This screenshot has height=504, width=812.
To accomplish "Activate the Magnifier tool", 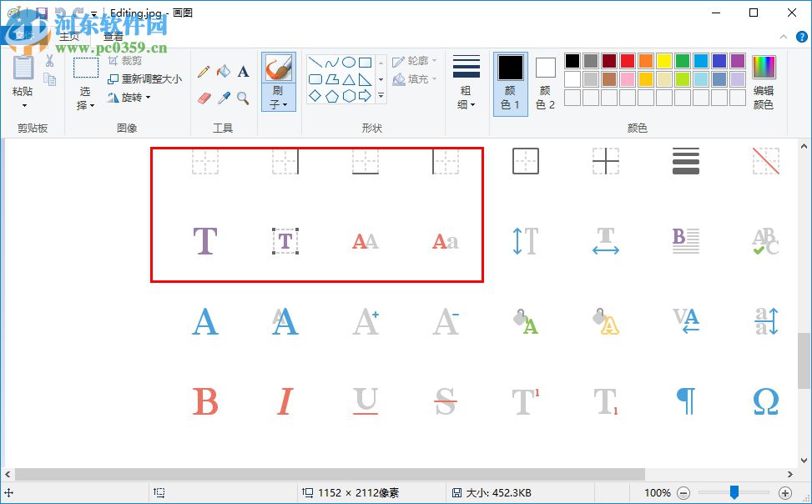I will point(241,98).
